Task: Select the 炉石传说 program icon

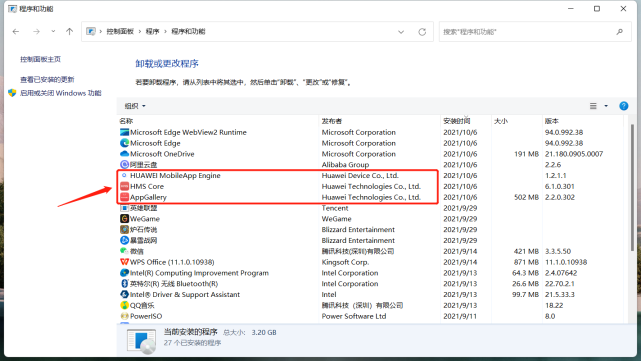Action: point(124,230)
